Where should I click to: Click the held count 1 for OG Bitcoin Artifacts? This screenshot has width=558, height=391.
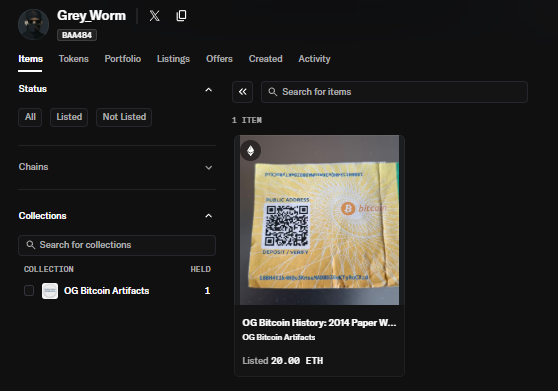pyautogui.click(x=207, y=291)
